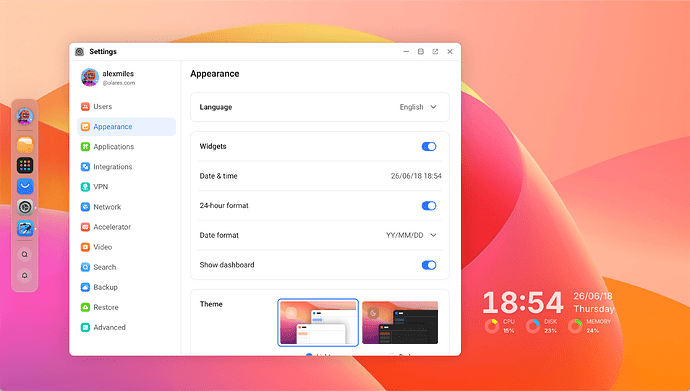Select the light theme preview thumbnail

pos(318,322)
